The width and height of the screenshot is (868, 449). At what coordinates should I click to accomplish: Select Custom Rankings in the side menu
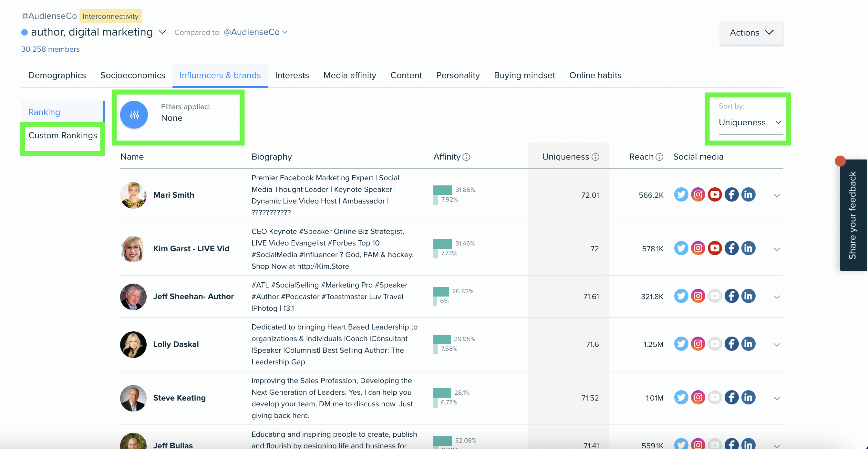pyautogui.click(x=63, y=135)
